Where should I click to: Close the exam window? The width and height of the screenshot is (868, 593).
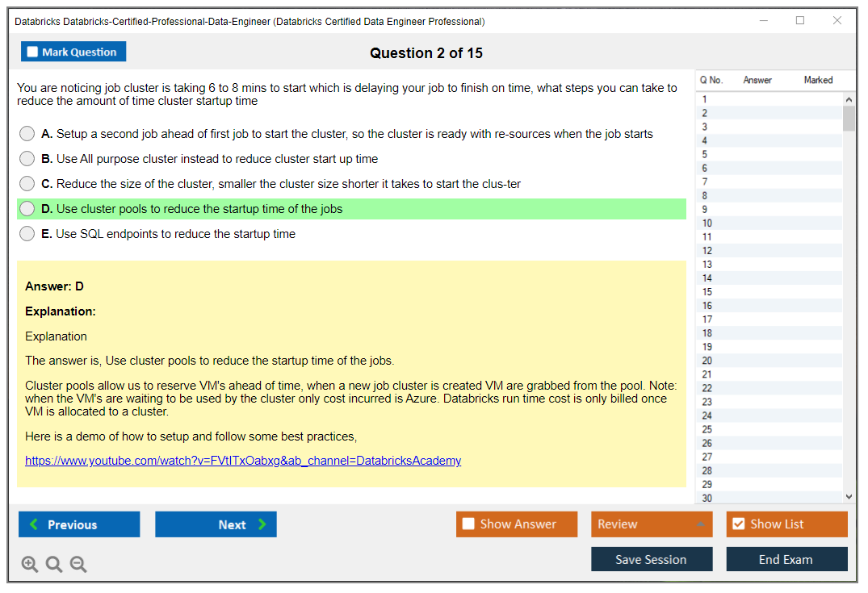[837, 21]
